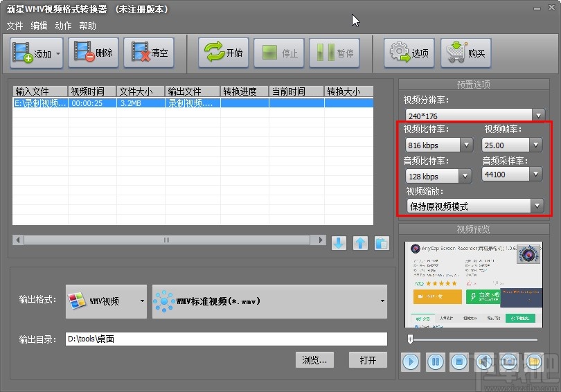Open the 帮助 menu
561x392 pixels.
click(x=88, y=26)
